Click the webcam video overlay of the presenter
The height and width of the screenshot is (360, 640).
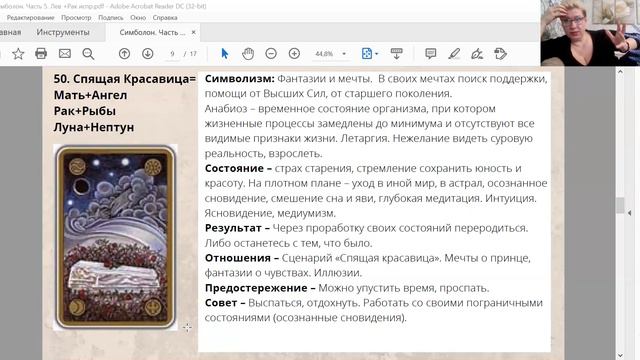590,33
